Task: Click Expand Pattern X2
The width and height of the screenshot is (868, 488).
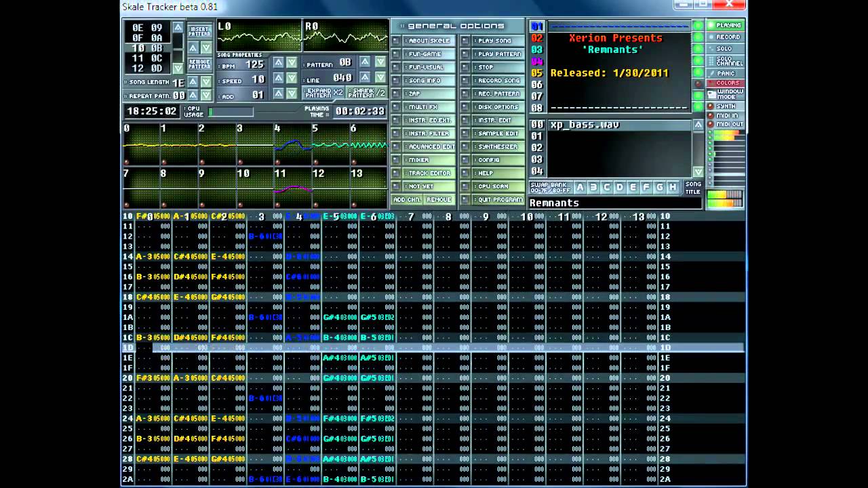Action: pyautogui.click(x=324, y=93)
